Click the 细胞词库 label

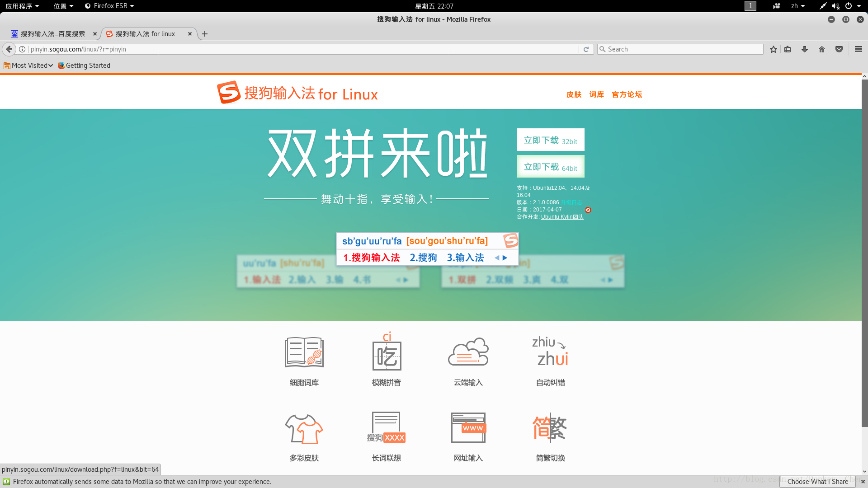304,383
